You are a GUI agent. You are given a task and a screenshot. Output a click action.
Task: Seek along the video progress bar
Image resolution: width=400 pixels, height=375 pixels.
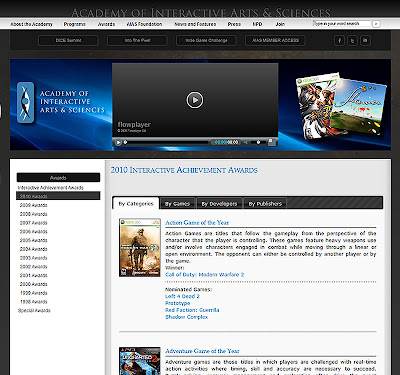[166, 142]
